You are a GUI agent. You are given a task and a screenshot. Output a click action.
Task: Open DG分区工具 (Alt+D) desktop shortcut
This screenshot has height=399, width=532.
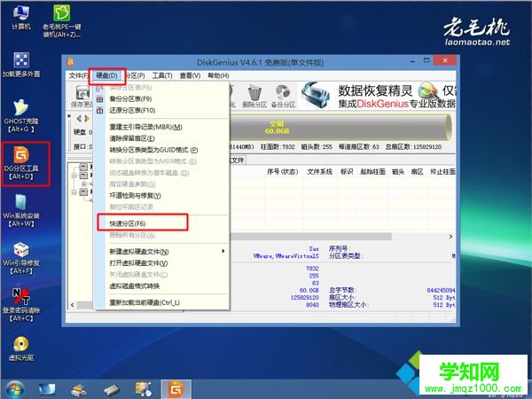coord(21,163)
